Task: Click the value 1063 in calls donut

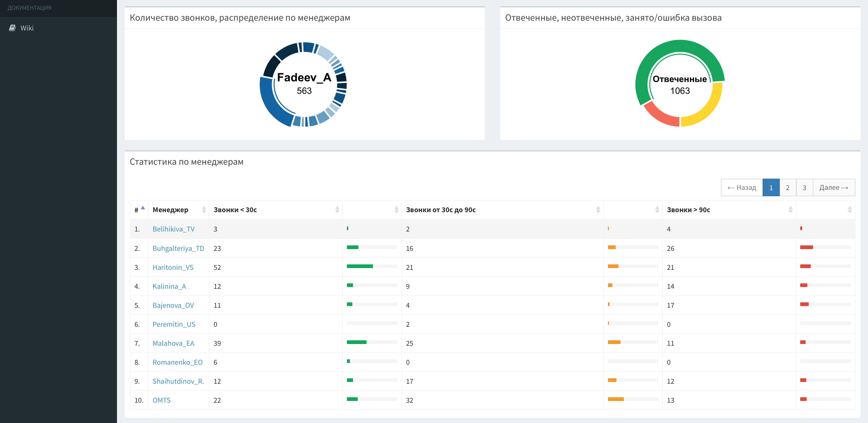Action: coord(680,91)
